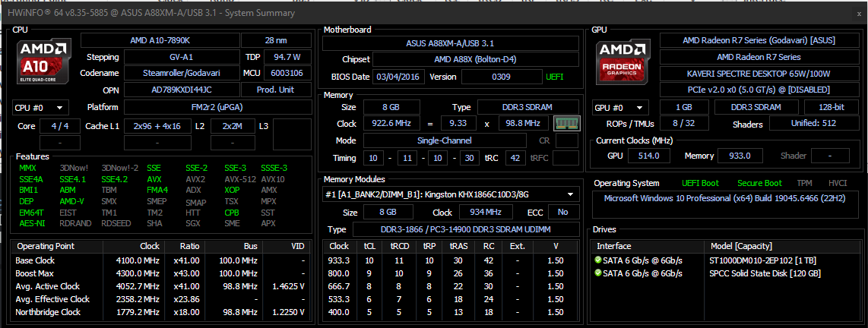Close the System Summary window
The image size is (868, 328).
[859, 13]
